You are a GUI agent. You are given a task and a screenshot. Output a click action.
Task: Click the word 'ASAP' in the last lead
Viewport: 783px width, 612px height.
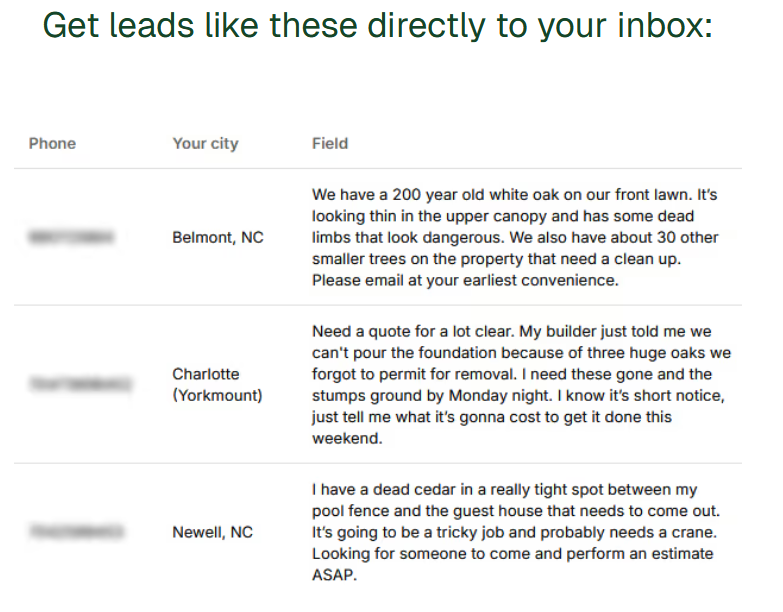(329, 575)
